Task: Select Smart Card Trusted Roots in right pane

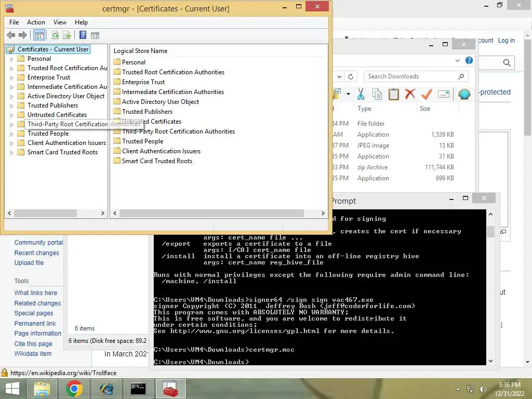Action: [157, 161]
